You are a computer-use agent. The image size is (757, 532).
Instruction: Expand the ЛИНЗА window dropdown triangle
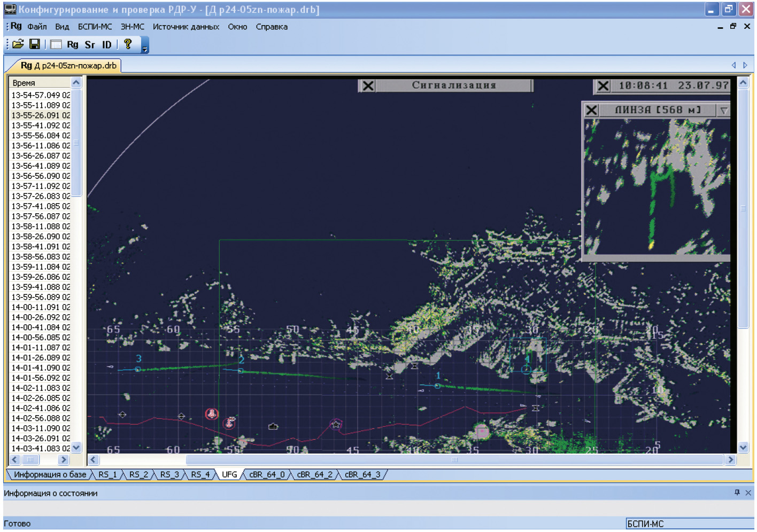[724, 110]
